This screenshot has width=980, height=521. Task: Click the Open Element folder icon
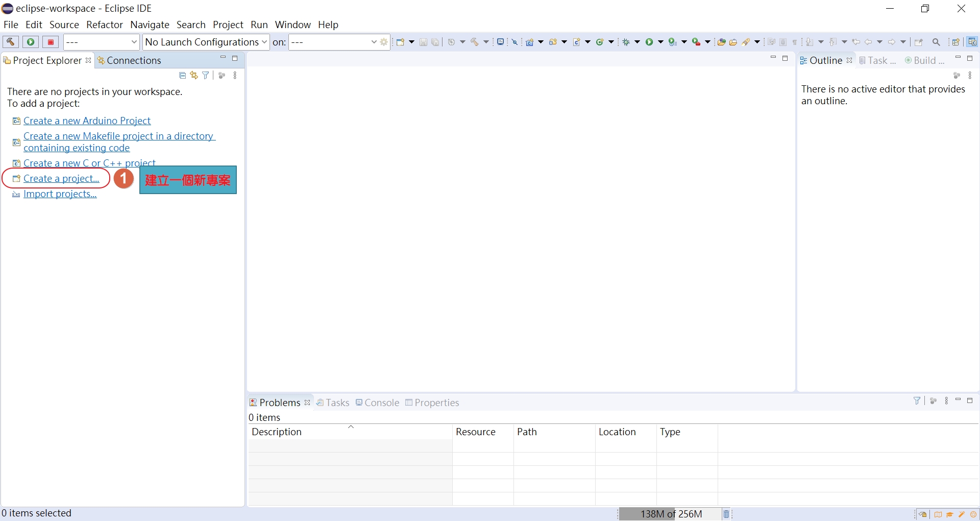[721, 42]
